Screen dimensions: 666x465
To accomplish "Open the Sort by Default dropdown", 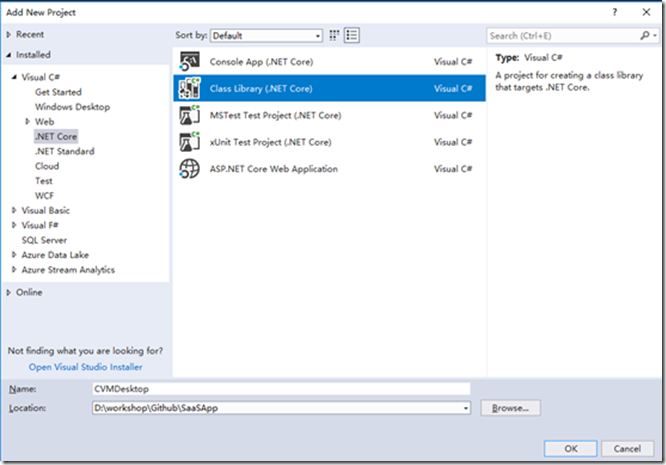I will [266, 36].
